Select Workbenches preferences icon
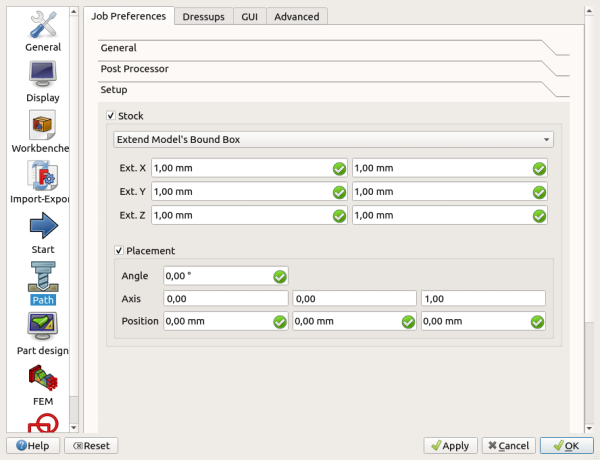 42,125
